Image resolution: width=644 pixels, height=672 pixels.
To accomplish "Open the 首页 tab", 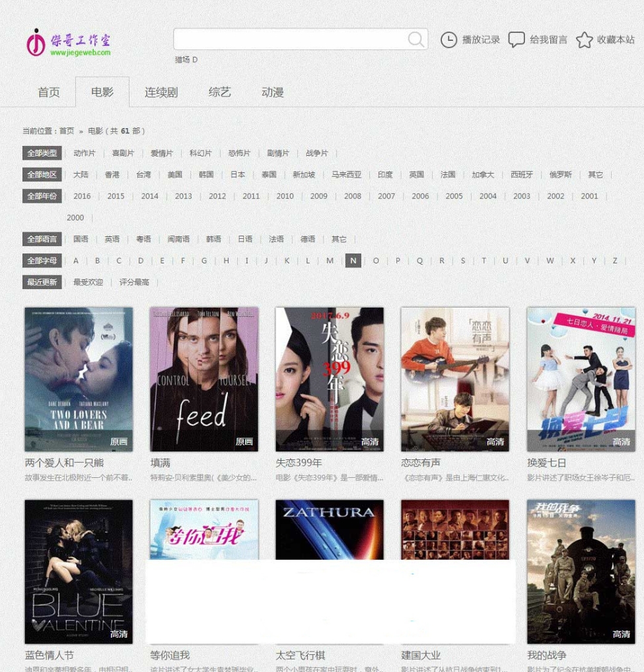I will click(x=48, y=92).
